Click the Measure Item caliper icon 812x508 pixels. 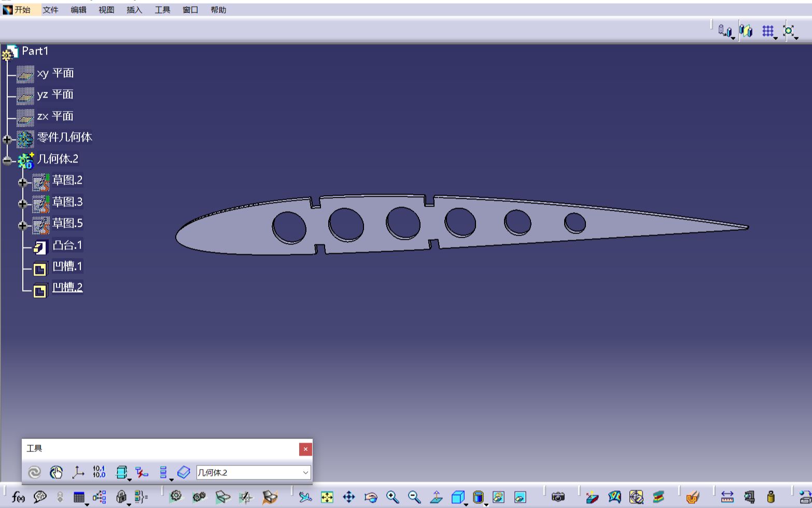(749, 497)
